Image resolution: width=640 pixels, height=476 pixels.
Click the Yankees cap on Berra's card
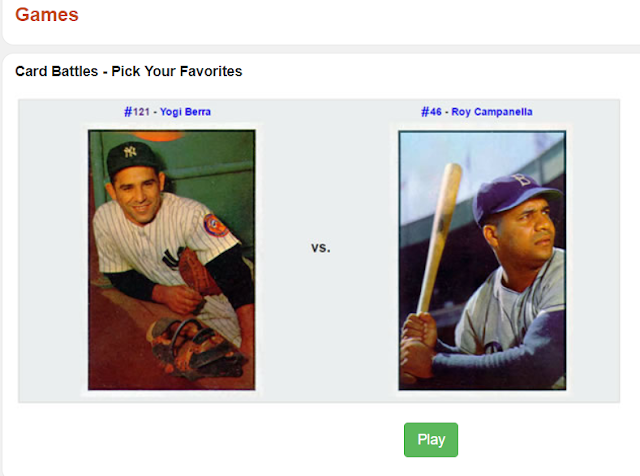[x=133, y=157]
